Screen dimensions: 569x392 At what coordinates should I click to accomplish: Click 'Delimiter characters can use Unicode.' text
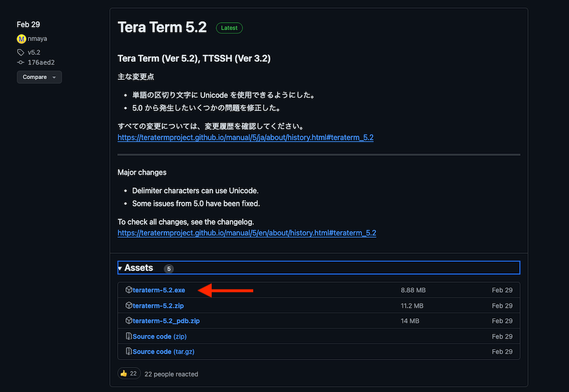(195, 191)
